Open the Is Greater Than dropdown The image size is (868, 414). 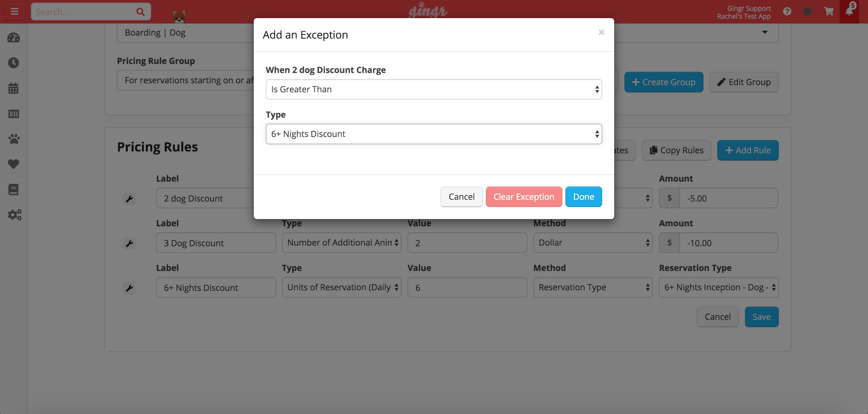click(x=434, y=89)
